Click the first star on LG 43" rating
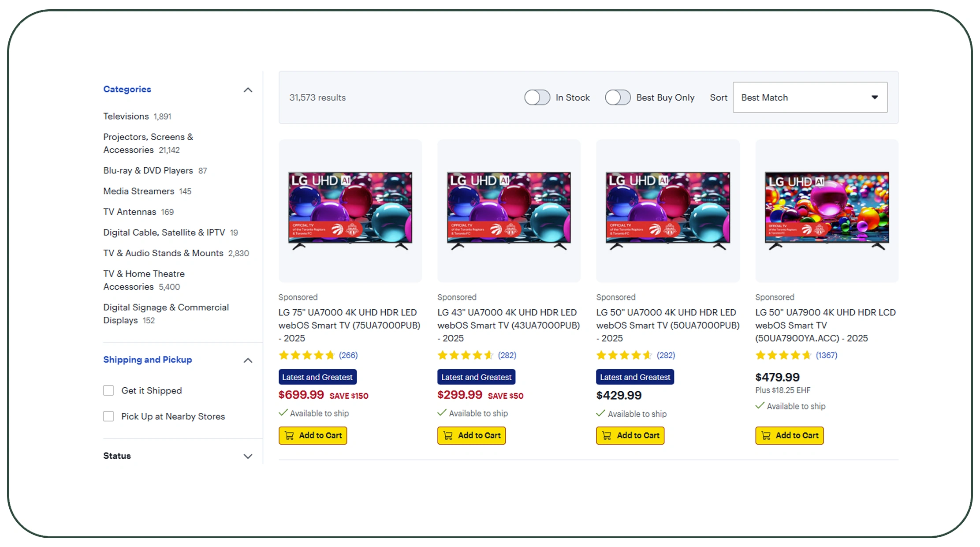980x547 pixels. tap(442, 355)
